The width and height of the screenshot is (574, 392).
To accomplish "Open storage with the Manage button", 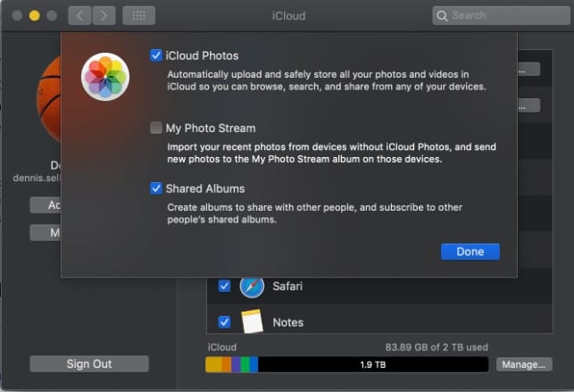I will pos(523,364).
